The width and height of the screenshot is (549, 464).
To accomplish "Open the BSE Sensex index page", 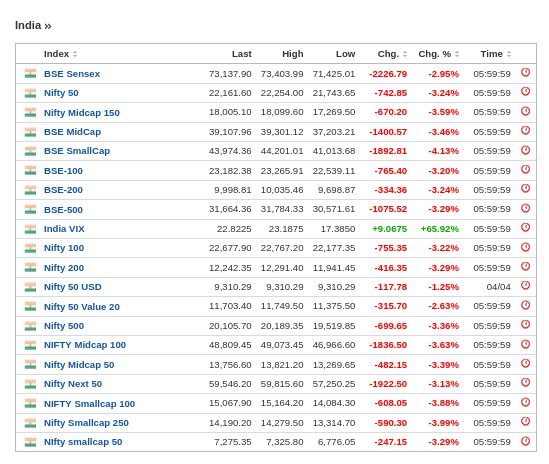I will tap(72, 74).
